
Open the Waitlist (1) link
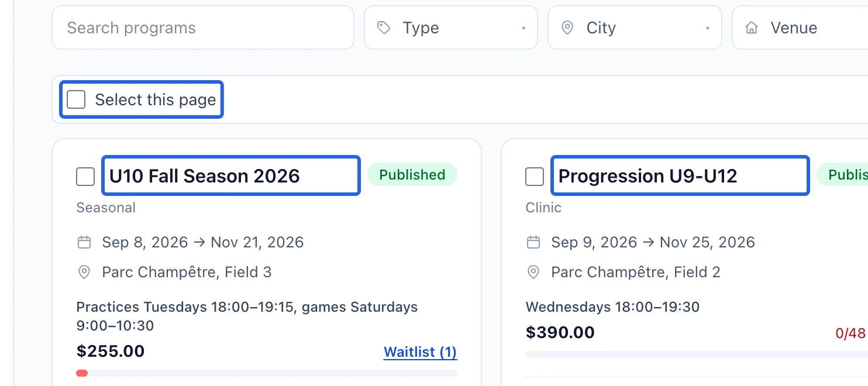pos(420,351)
